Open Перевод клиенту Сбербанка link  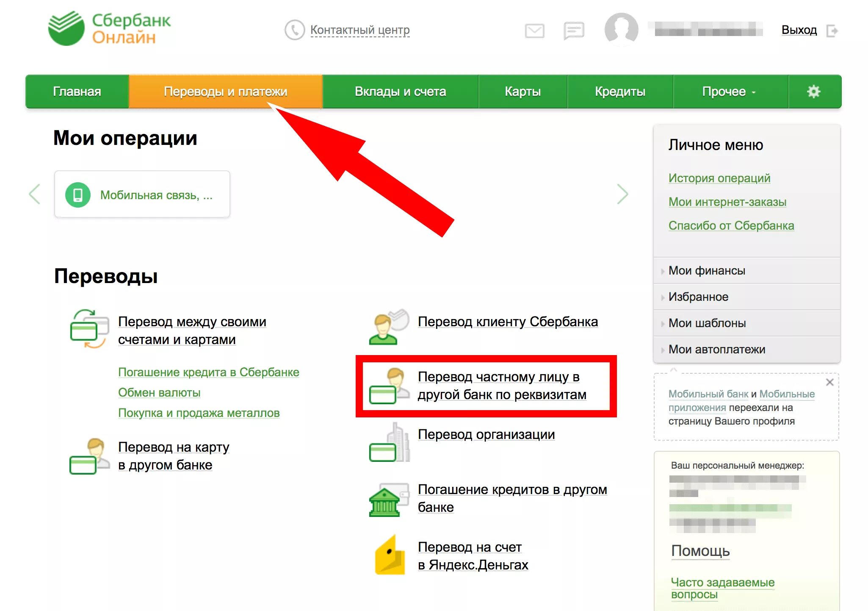pos(508,322)
